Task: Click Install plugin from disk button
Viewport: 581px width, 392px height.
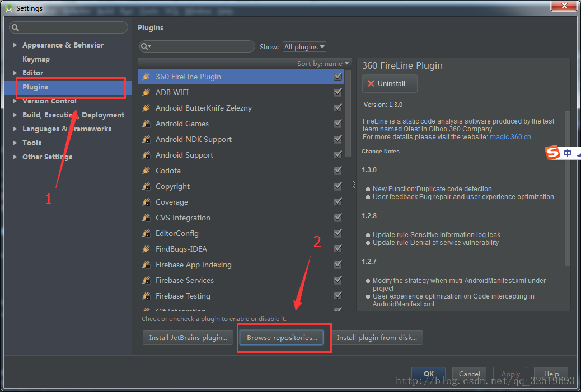Action: [377, 338]
